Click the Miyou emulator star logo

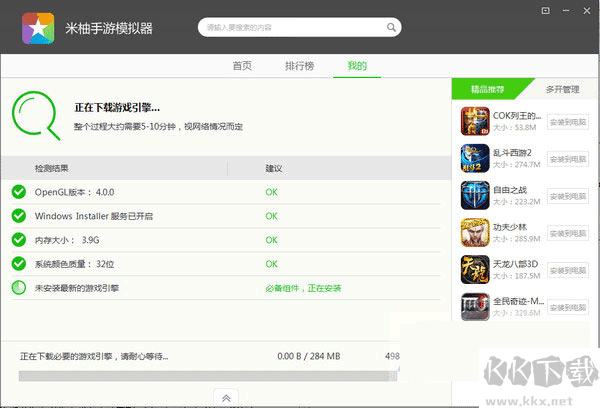pyautogui.click(x=38, y=28)
